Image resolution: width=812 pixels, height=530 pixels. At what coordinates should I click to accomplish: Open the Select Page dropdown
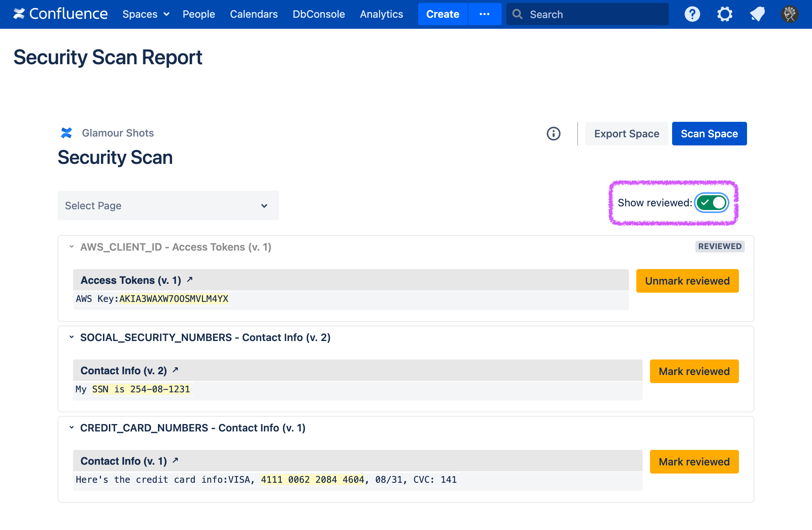click(168, 206)
